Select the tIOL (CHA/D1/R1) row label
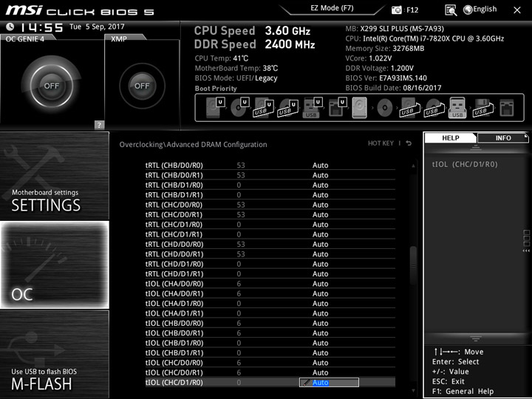The height and width of the screenshot is (399, 532). pos(174,313)
